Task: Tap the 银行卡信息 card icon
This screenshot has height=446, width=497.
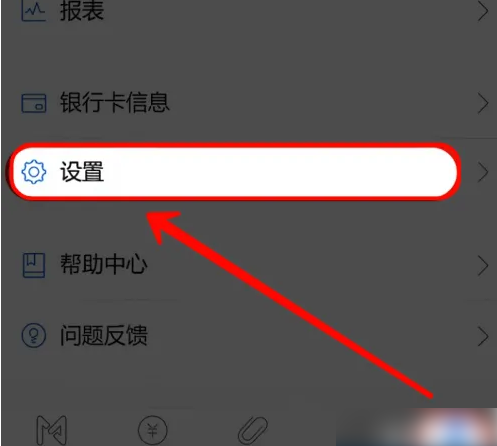Action: click(34, 103)
